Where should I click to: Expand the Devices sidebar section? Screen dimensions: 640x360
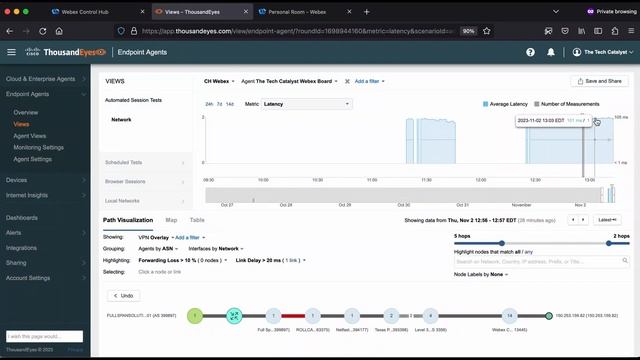[x=46, y=180]
